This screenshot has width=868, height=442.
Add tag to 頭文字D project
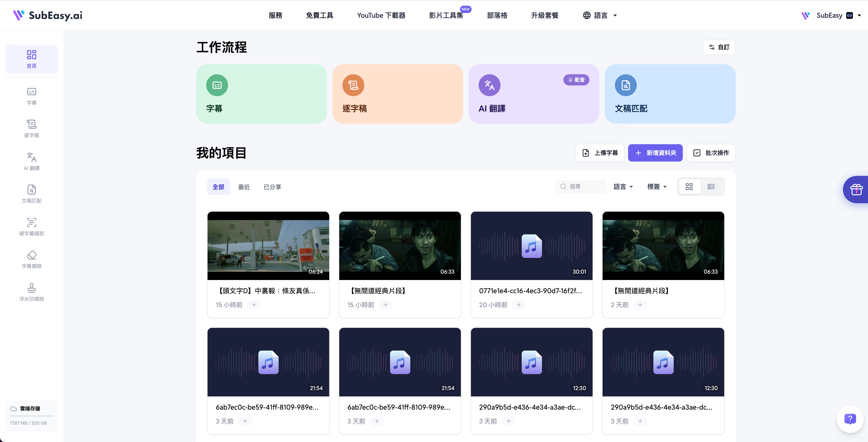coord(254,305)
